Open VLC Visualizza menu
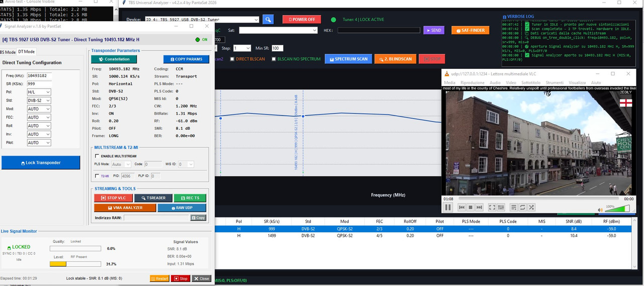Image resolution: width=644 pixels, height=286 pixels. [577, 82]
